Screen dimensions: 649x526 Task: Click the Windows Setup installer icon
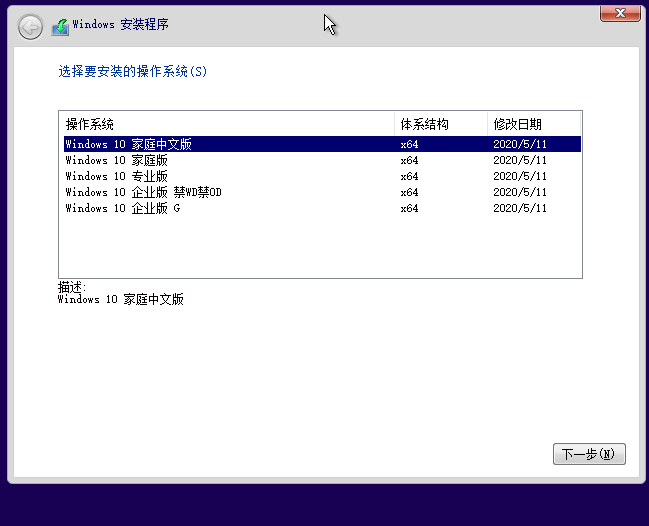pyautogui.click(x=60, y=27)
